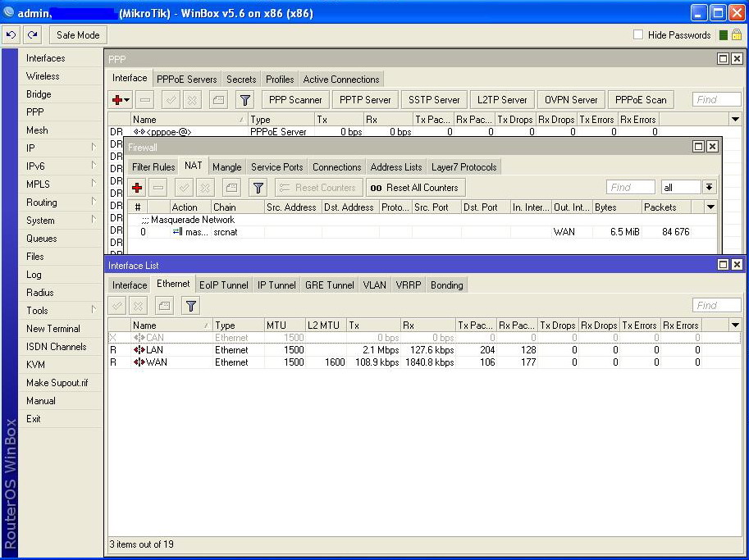Image resolution: width=749 pixels, height=560 pixels.
Task: Click filter funnel icon in Interface List
Action: pyautogui.click(x=191, y=306)
